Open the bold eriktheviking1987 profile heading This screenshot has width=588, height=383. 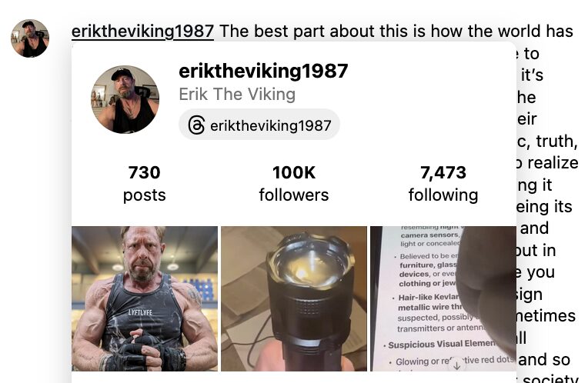click(263, 71)
